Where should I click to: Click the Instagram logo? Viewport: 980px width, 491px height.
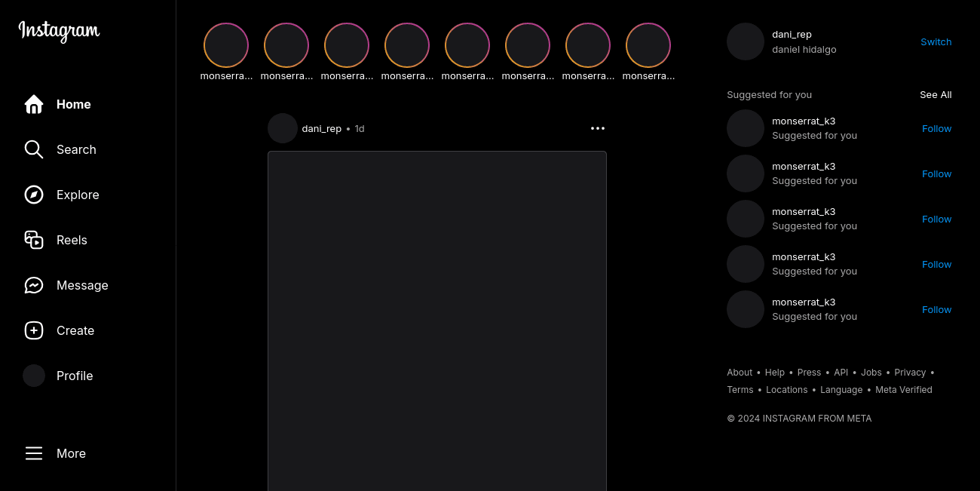click(x=58, y=32)
